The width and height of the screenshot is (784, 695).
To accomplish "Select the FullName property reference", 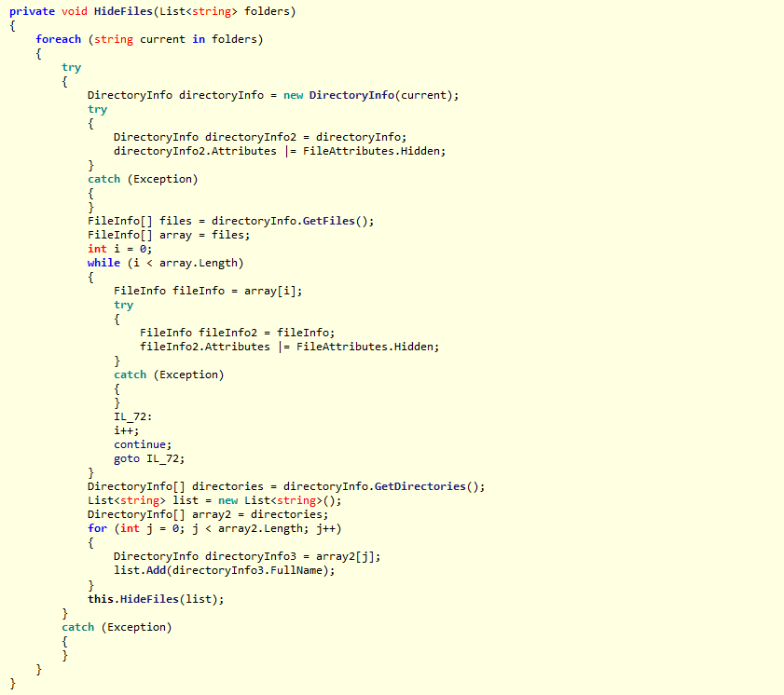I will 301,570.
